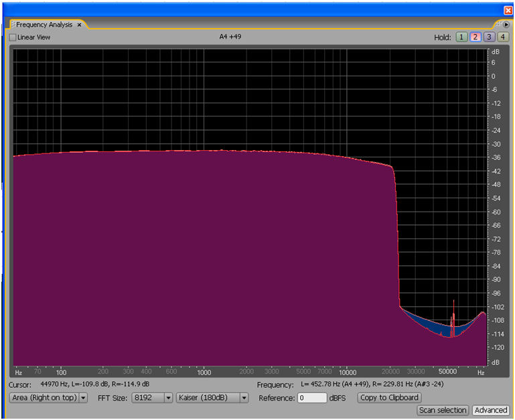Image resolution: width=515 pixels, height=420 pixels.
Task: Click the 1000 Hz axis label
Action: point(204,372)
